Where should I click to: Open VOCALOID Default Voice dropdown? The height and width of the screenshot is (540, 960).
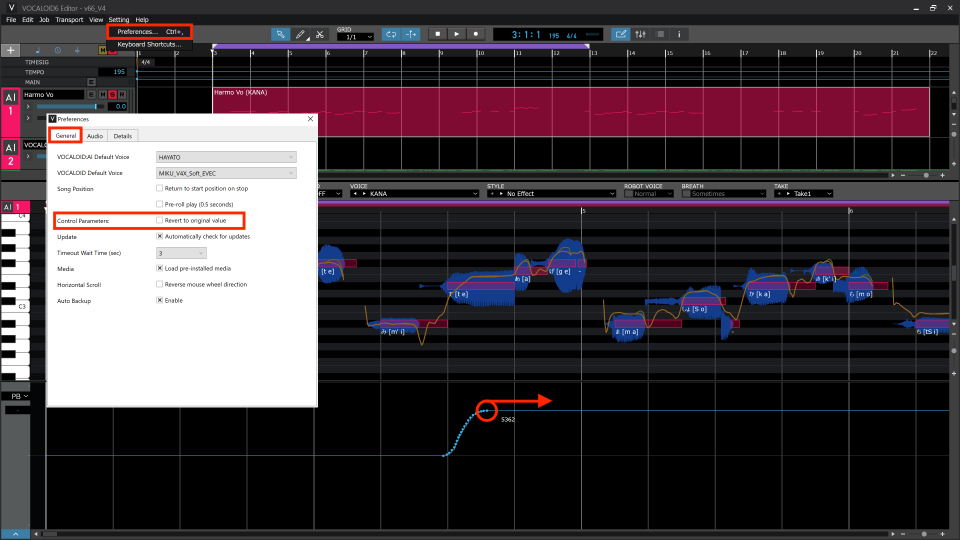point(226,173)
